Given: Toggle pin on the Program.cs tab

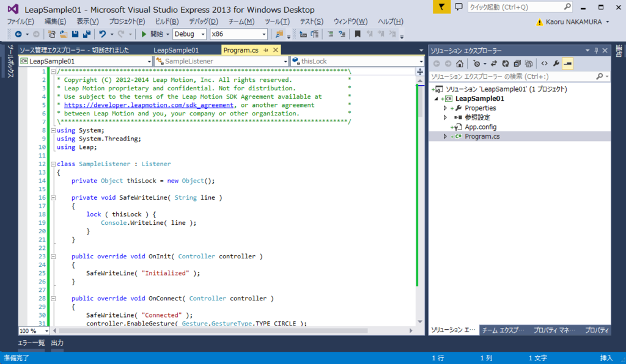Looking at the screenshot, I should coord(266,50).
